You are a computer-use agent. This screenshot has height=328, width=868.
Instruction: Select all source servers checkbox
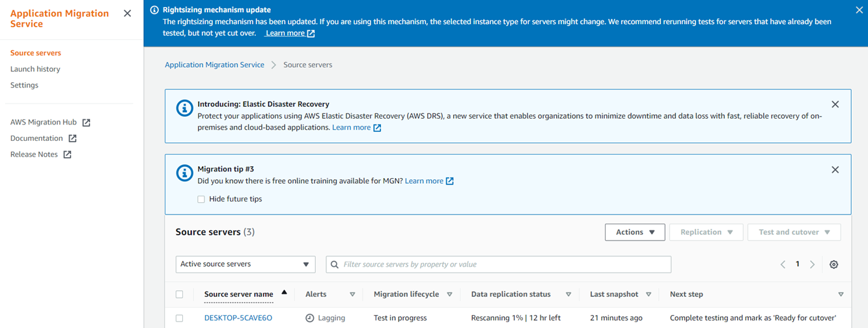point(180,294)
